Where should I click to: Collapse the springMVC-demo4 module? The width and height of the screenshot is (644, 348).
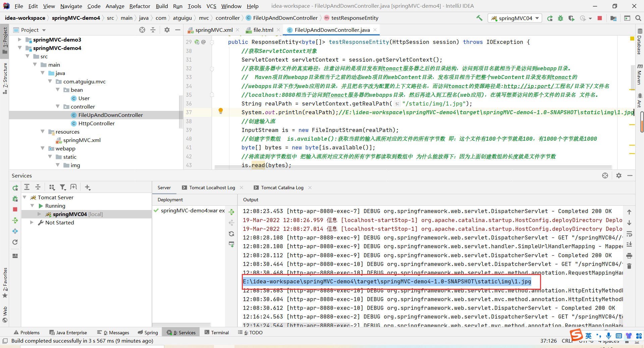(20, 48)
